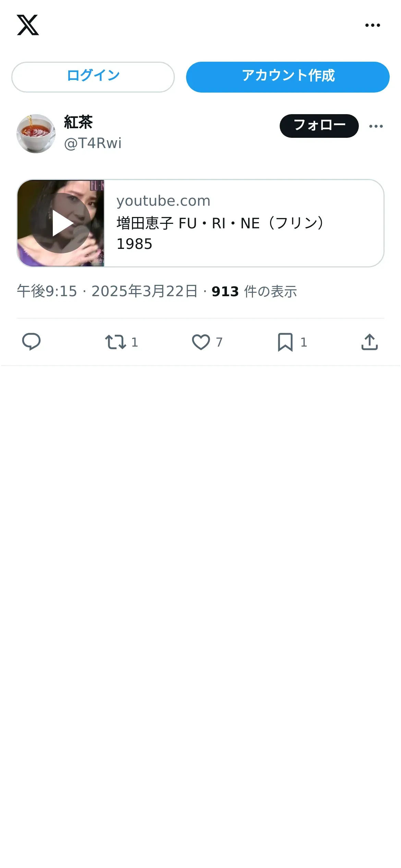The width and height of the screenshot is (401, 868).
Task: Click the 2025年3月22日 date
Action: tap(144, 291)
